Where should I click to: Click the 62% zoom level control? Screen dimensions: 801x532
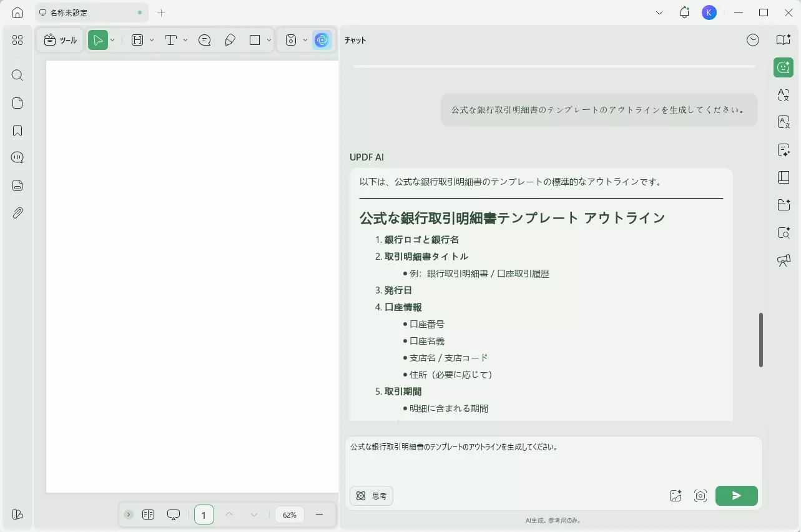pyautogui.click(x=288, y=515)
